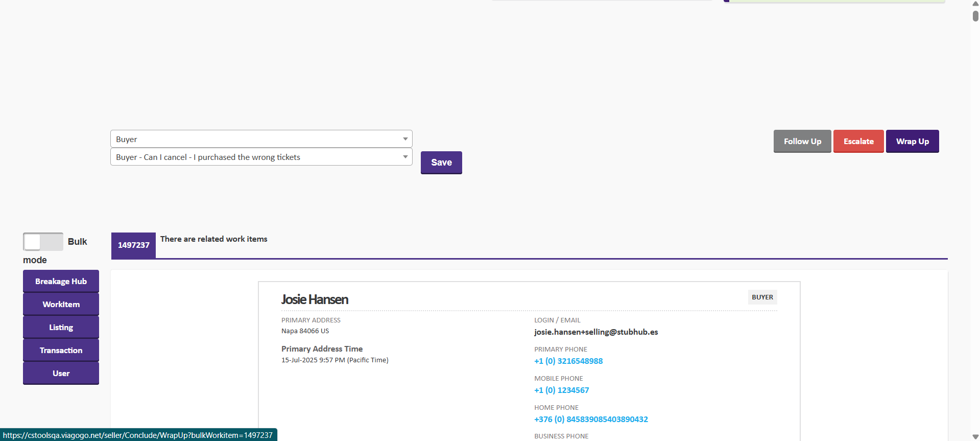Click the scrollbar up arrow

975,4
